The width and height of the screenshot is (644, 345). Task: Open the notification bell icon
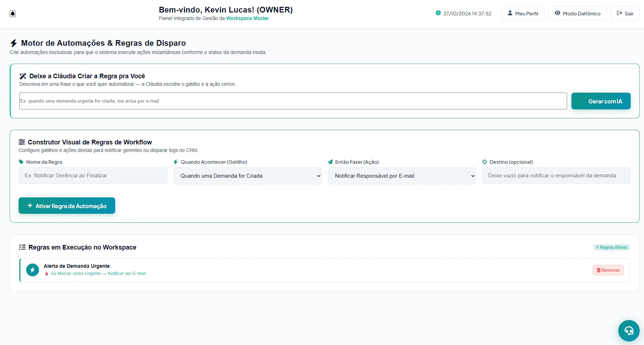(x=13, y=14)
